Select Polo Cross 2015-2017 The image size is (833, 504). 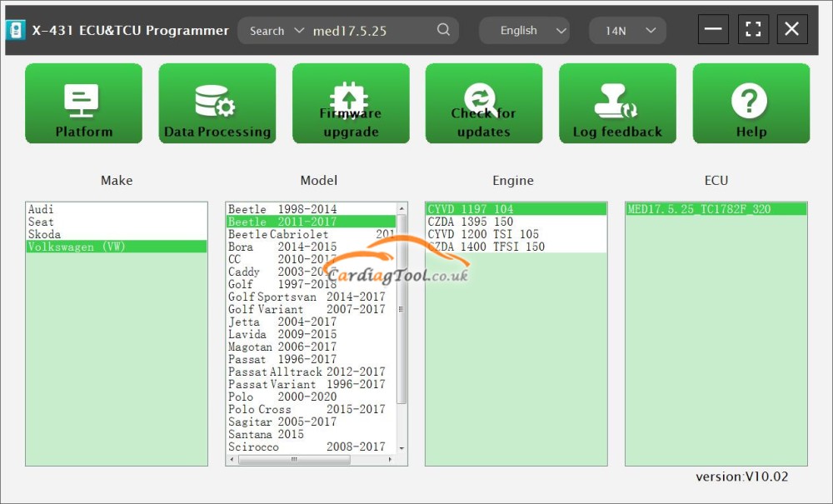tap(312, 409)
